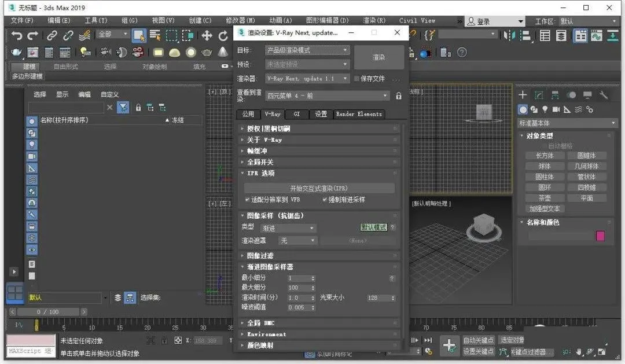Viewport: 625px width, 364px height.
Task: Open the 渲染(R) menu
Action: [374, 20]
